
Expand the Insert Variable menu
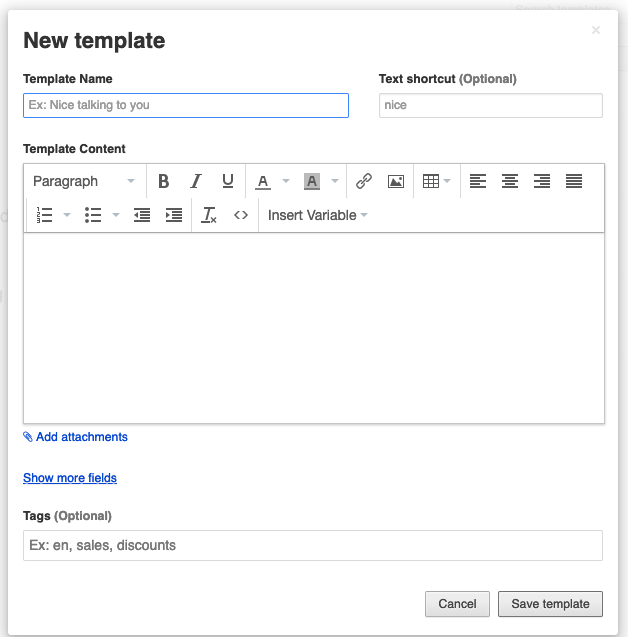pyautogui.click(x=318, y=215)
